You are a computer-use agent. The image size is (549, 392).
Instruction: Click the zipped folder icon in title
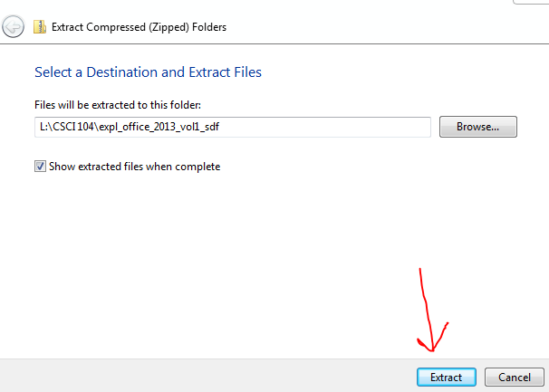39,26
